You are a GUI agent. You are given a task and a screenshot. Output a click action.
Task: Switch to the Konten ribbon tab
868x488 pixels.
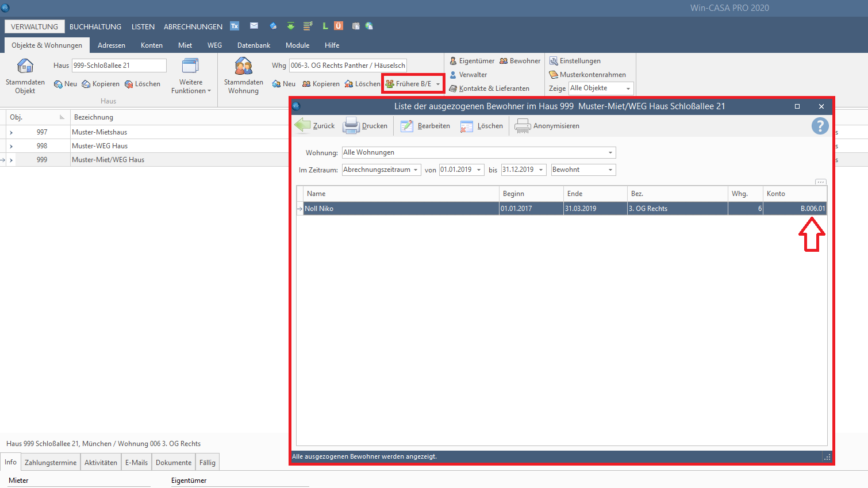pos(152,45)
